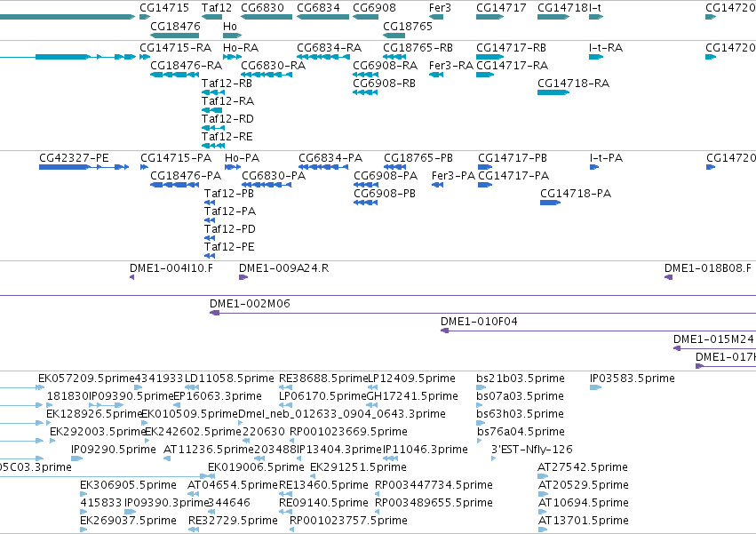Open the I-t-RA transcript label
The height and width of the screenshot is (534, 756).
(x=606, y=48)
